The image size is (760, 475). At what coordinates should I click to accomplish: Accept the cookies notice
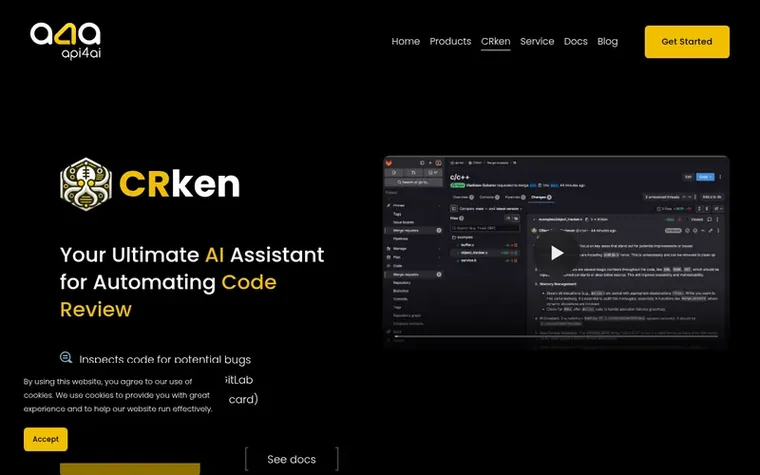click(x=46, y=439)
